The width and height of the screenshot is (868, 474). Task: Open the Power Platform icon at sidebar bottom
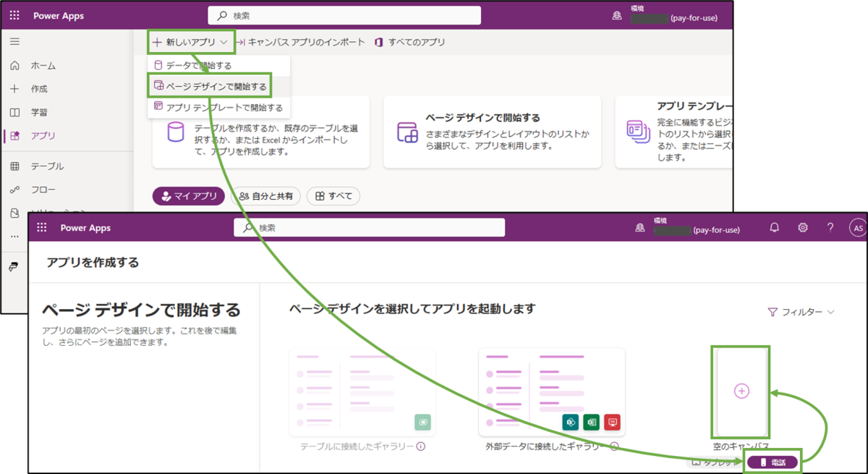click(x=13, y=266)
